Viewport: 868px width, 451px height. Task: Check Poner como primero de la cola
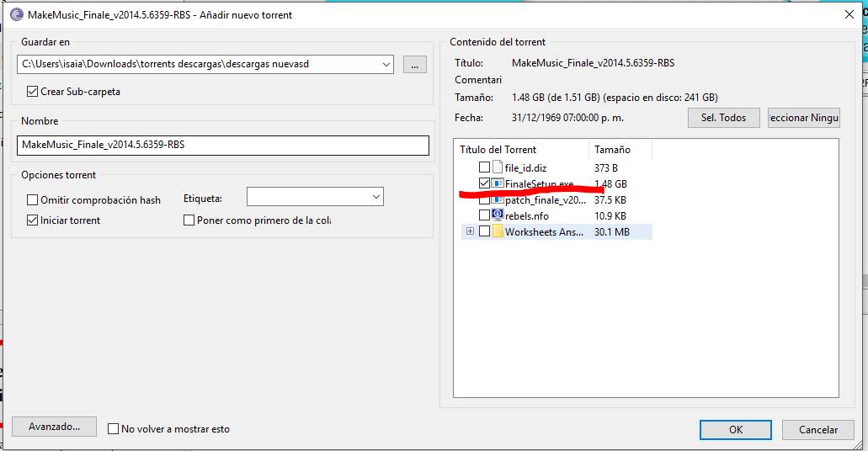[189, 220]
